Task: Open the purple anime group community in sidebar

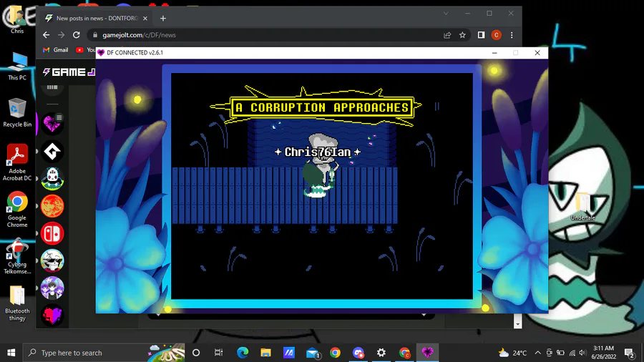Action: click(52, 288)
